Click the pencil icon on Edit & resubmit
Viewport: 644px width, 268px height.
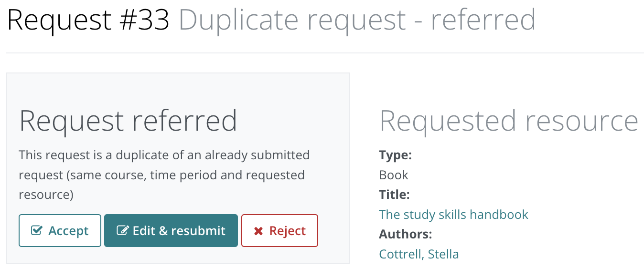123,231
